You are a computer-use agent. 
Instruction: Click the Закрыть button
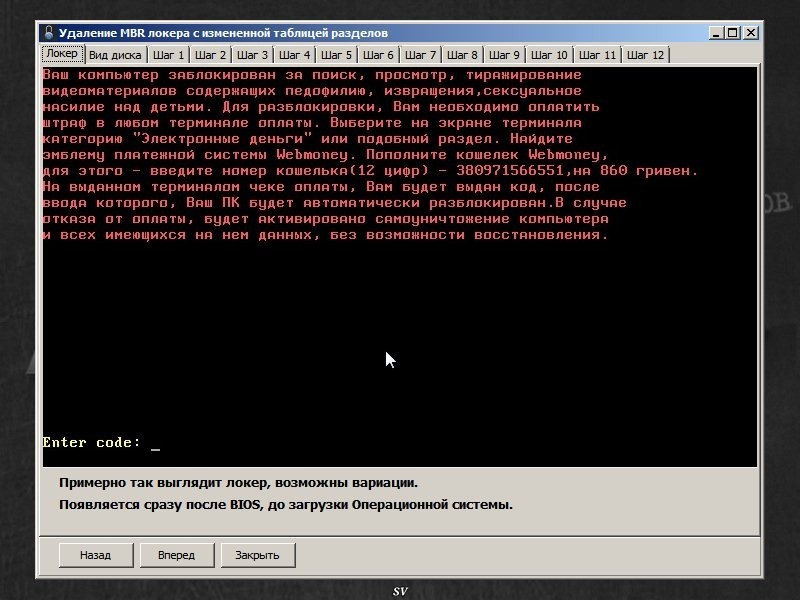coord(258,555)
